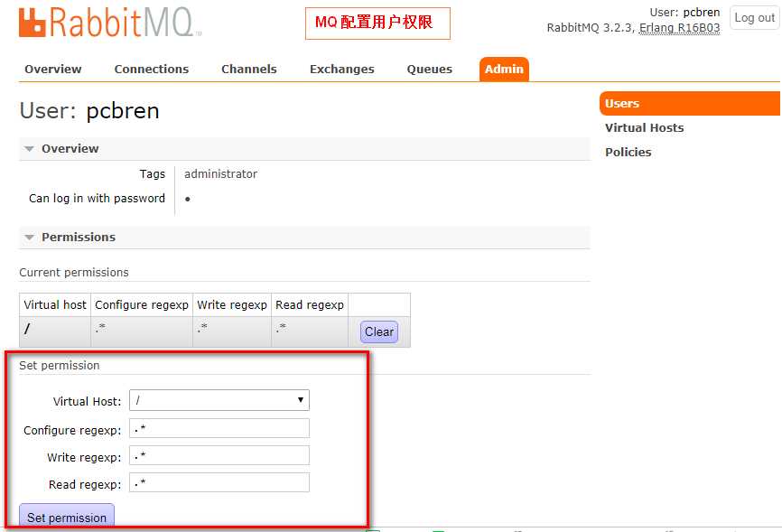Log out of RabbitMQ
Viewport: 782px width, 532px height.
point(754,18)
